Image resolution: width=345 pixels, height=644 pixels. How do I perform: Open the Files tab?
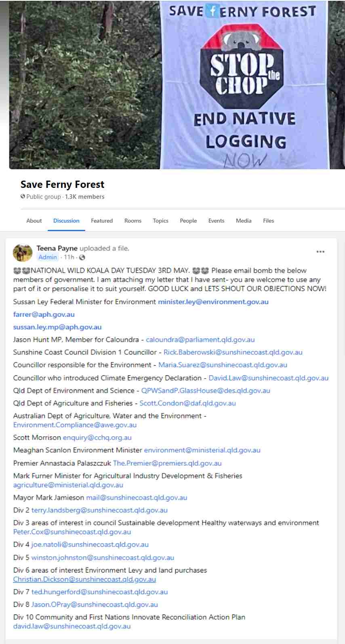click(x=269, y=221)
